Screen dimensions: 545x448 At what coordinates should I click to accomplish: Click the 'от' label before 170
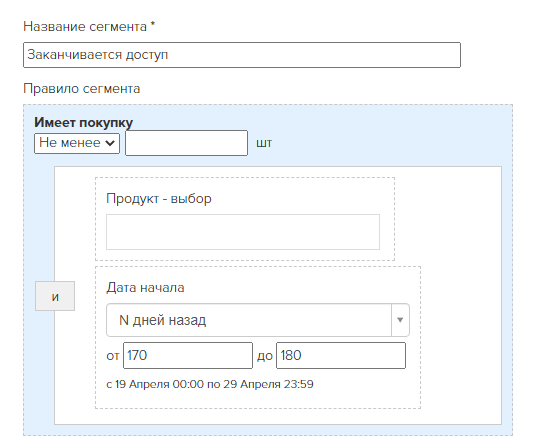pos(113,356)
